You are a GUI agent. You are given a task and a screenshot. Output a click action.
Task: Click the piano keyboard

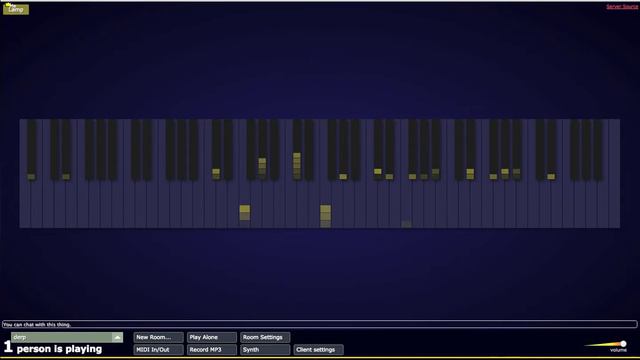coord(320,173)
